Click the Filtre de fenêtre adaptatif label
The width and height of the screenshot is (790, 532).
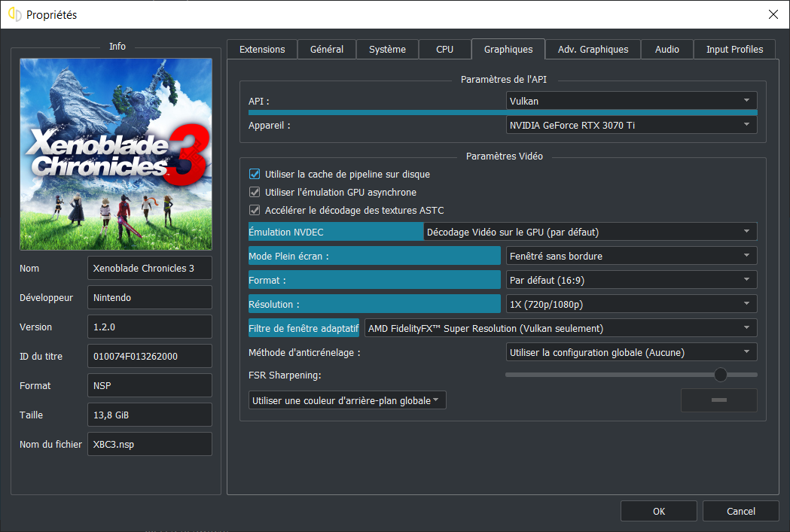click(x=303, y=328)
